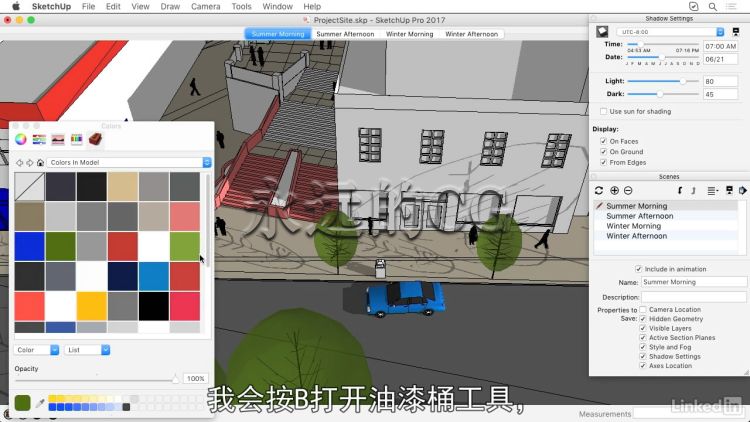The height and width of the screenshot is (422, 750).
Task: Toggle the Active Section Planes checkbox
Action: 643,338
